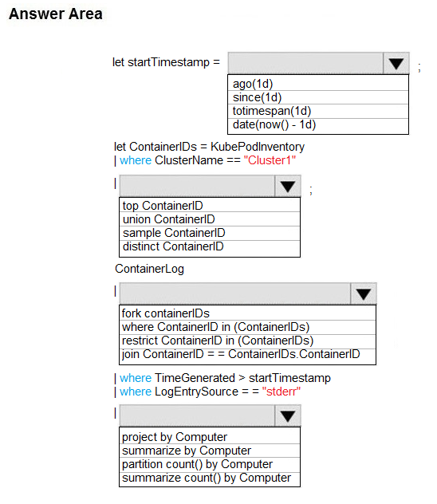
Task: Select where ContainerID in (ContainerIDs)
Action: tap(247, 327)
